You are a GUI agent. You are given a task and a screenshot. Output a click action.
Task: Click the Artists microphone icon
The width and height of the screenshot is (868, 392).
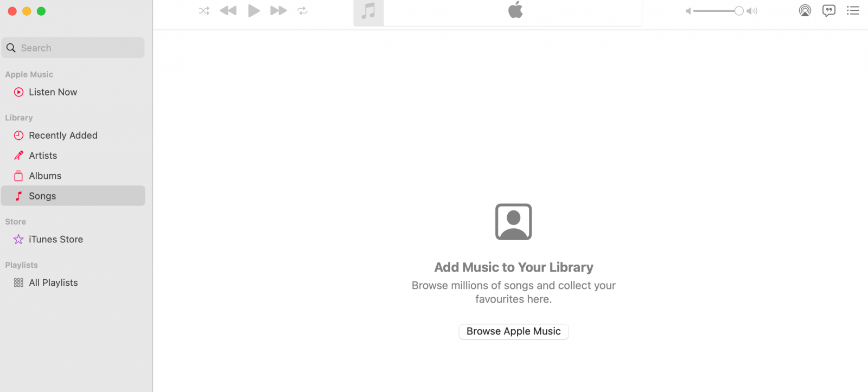point(18,156)
